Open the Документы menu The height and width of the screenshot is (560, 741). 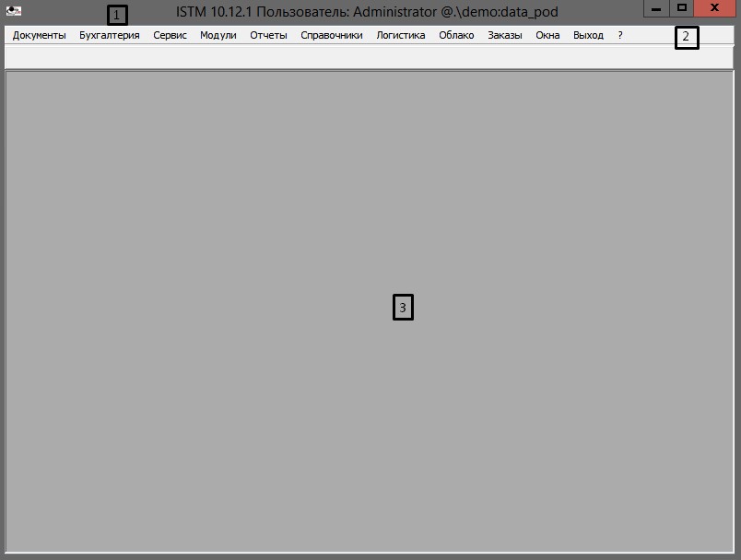39,35
